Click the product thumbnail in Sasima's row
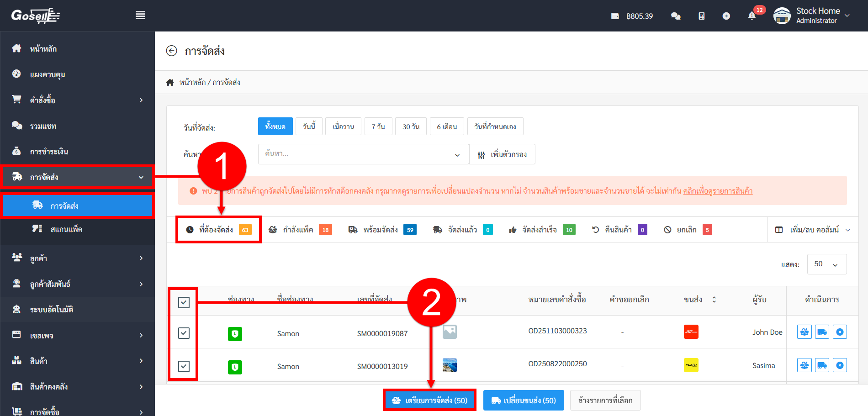Viewport: 868px width, 416px height. pyautogui.click(x=450, y=365)
